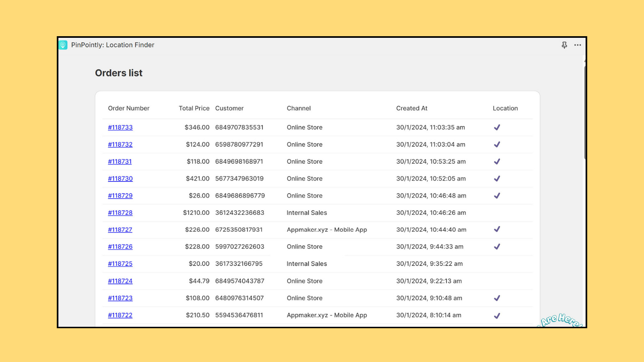Select customer ID 5997027262603

(240, 247)
